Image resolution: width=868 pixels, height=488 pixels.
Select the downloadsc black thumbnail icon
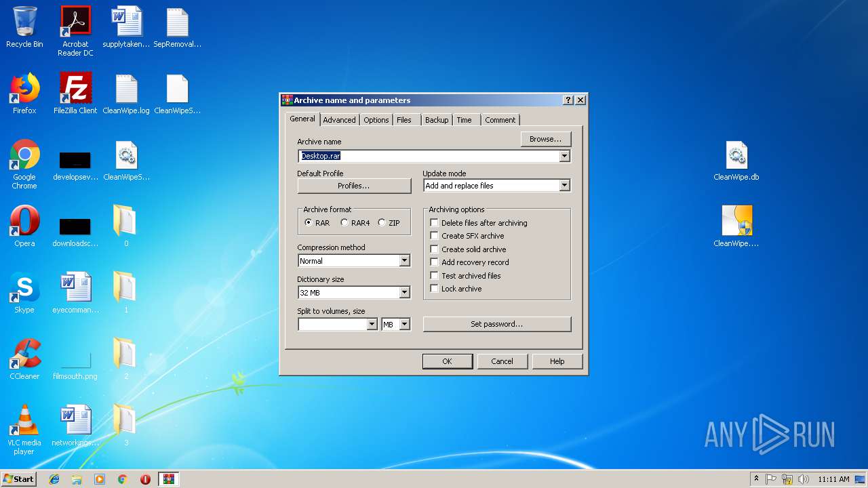click(x=75, y=230)
